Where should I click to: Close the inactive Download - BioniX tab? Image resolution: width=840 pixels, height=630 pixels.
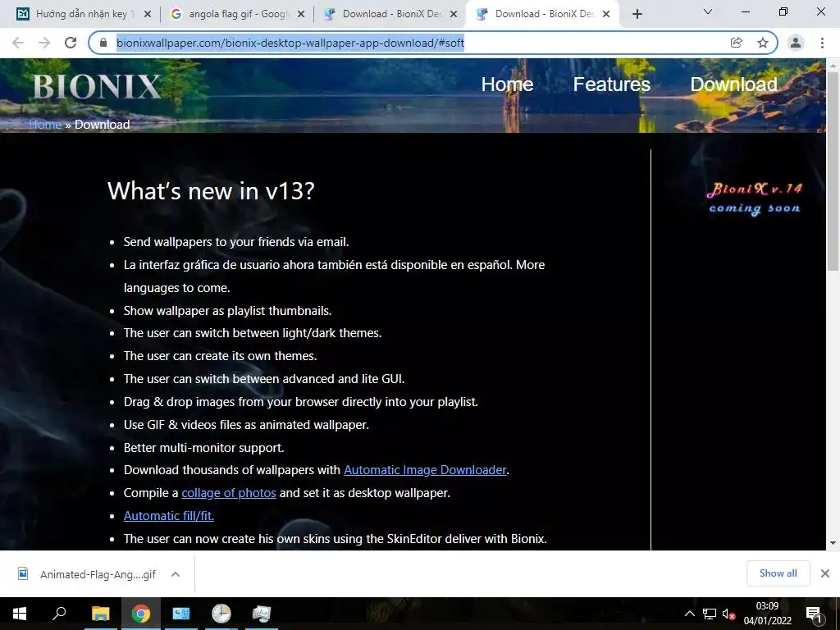pyautogui.click(x=454, y=14)
